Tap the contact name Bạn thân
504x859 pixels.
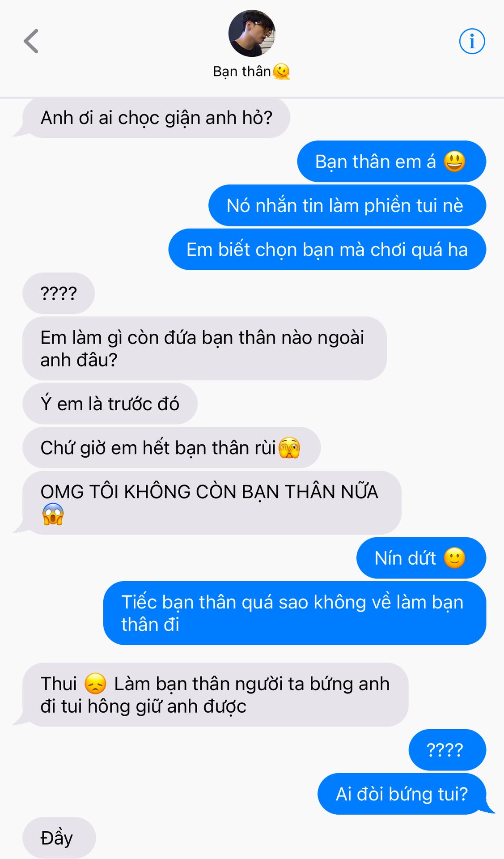tap(242, 71)
